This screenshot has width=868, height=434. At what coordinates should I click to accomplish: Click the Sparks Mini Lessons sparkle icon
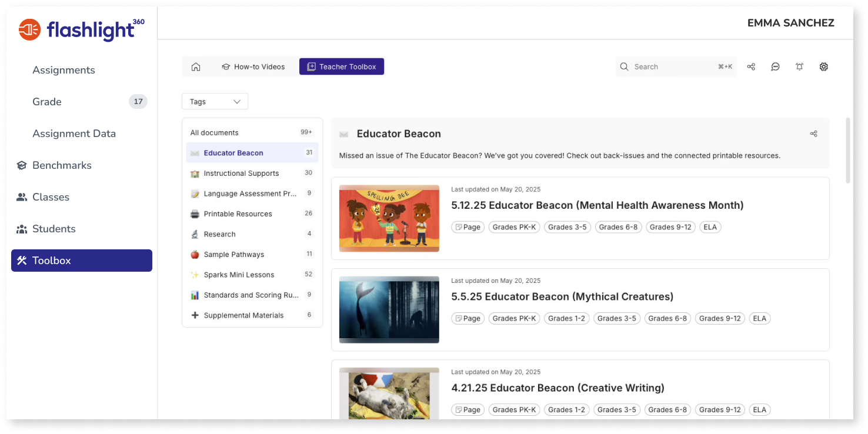[195, 275]
